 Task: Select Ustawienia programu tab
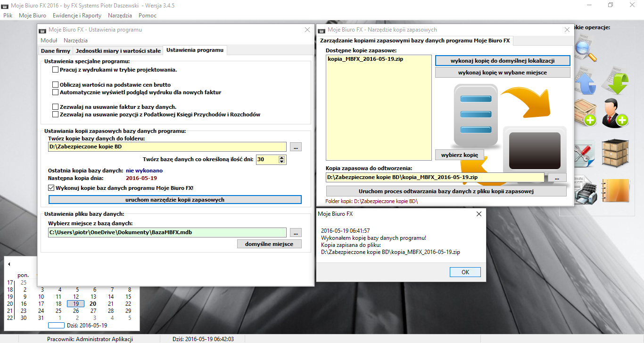(195, 50)
